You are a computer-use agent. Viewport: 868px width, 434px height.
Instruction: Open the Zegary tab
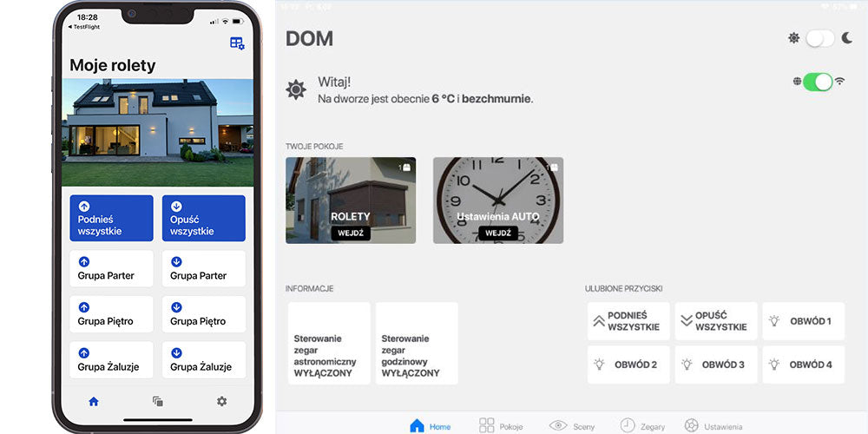642,425
